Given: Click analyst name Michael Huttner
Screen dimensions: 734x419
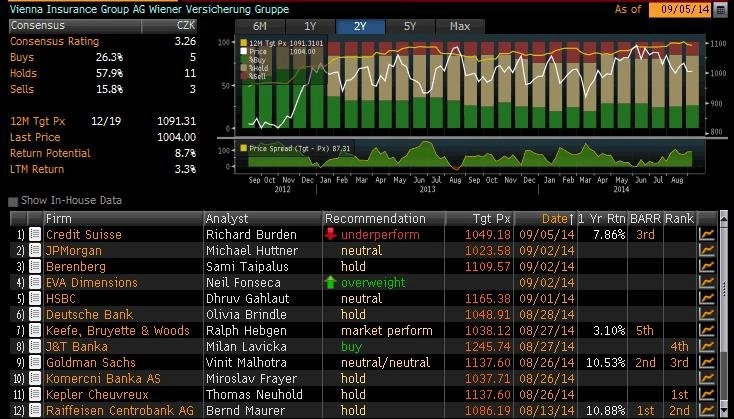Looking at the screenshot, I should pos(252,251).
